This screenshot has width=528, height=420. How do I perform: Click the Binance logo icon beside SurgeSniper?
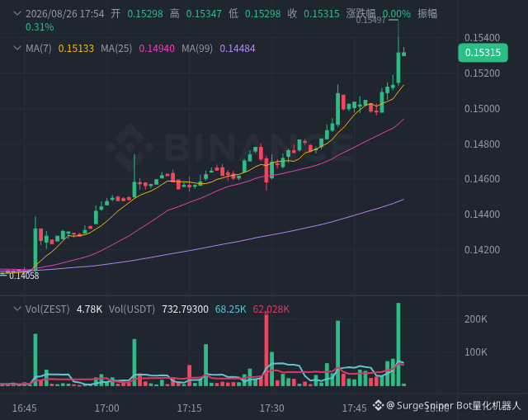tap(378, 405)
